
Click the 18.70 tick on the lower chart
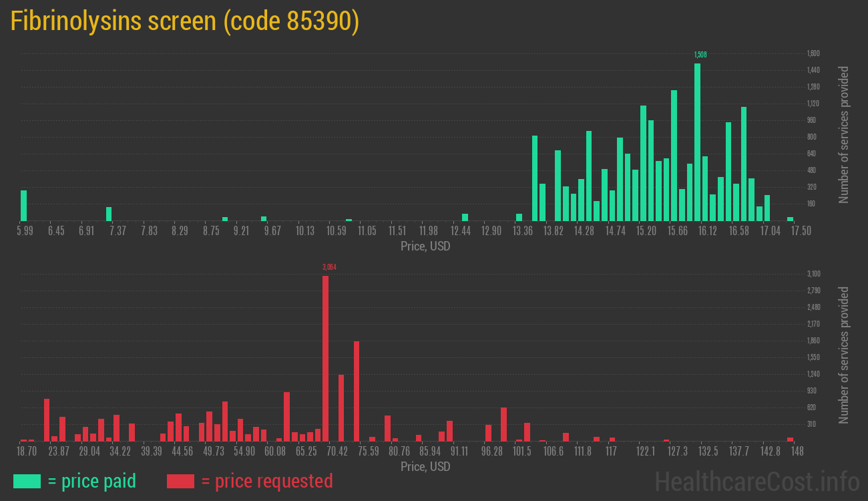point(27,451)
